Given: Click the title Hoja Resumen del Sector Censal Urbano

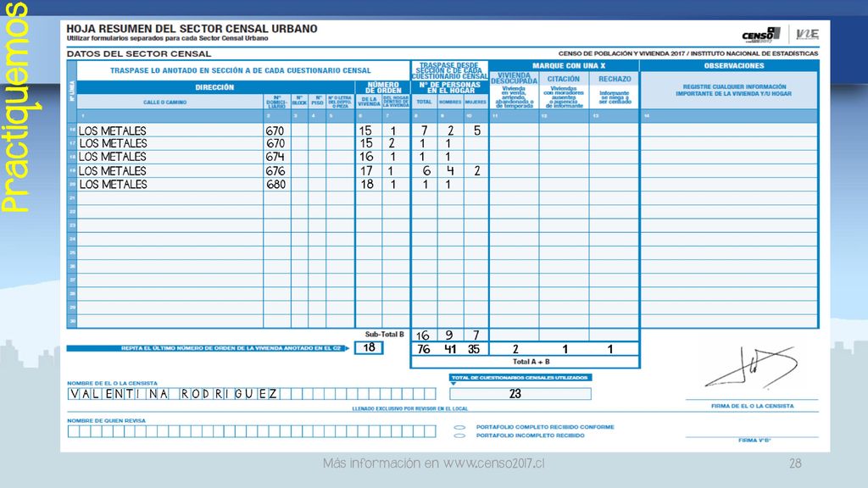Looking at the screenshot, I should pos(192,29).
